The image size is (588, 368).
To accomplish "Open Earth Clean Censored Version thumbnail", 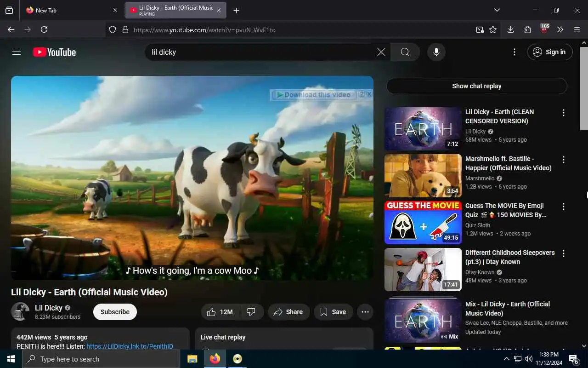I will pyautogui.click(x=423, y=129).
